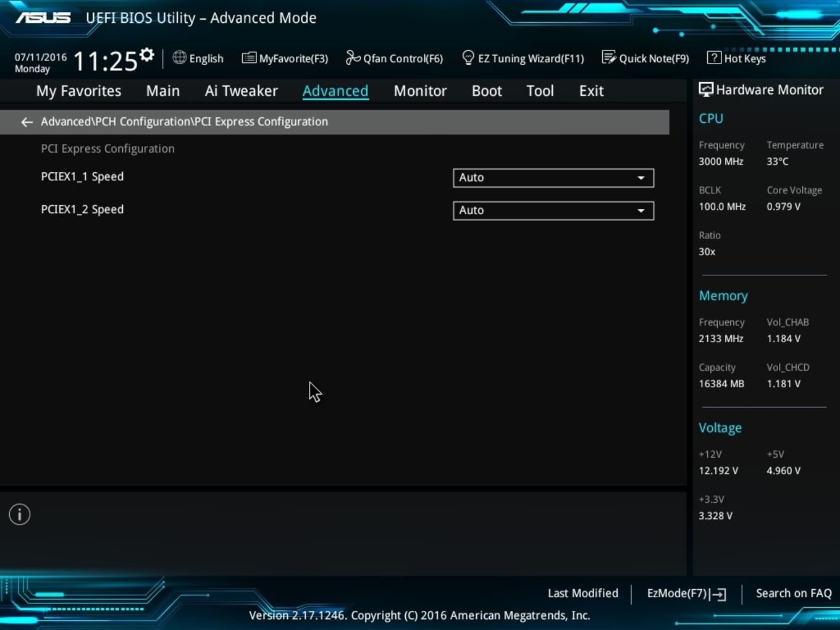The height and width of the screenshot is (630, 840).
Task: Open PCIEX1_1 Speed dropdown
Action: [553, 178]
